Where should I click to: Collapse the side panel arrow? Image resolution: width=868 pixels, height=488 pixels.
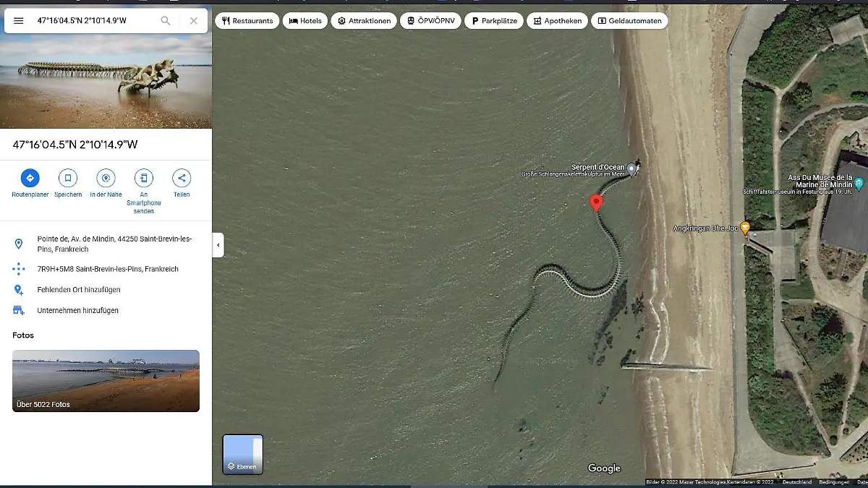218,245
